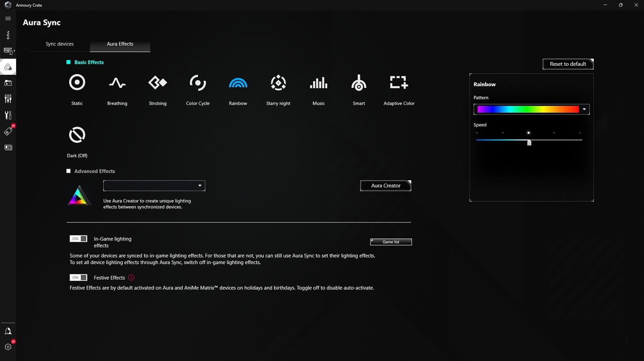Choose the Breathing effect icon
The image size is (644, 361).
coord(117,83)
